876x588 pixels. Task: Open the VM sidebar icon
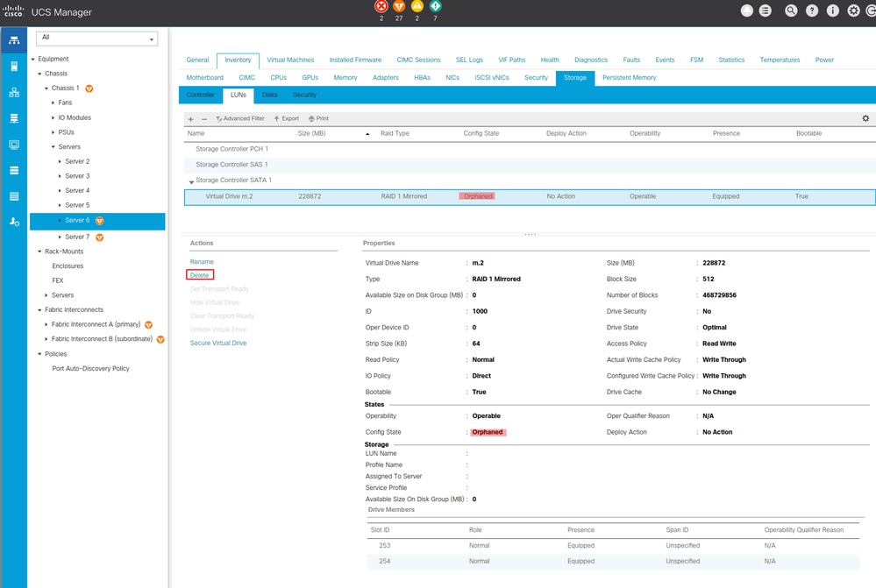14,145
